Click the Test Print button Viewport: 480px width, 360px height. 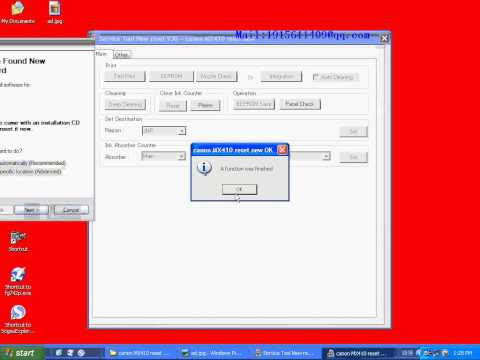point(125,76)
